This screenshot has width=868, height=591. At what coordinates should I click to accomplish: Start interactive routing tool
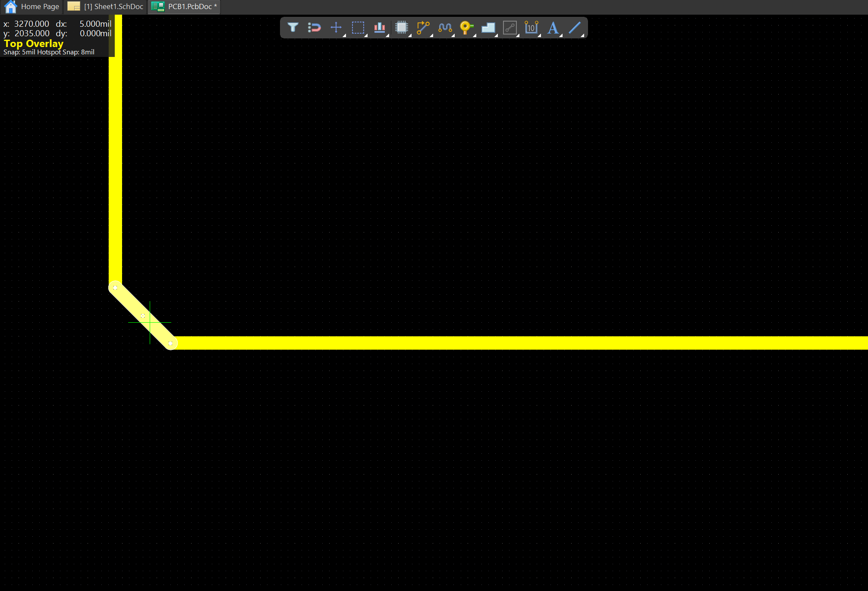(423, 28)
